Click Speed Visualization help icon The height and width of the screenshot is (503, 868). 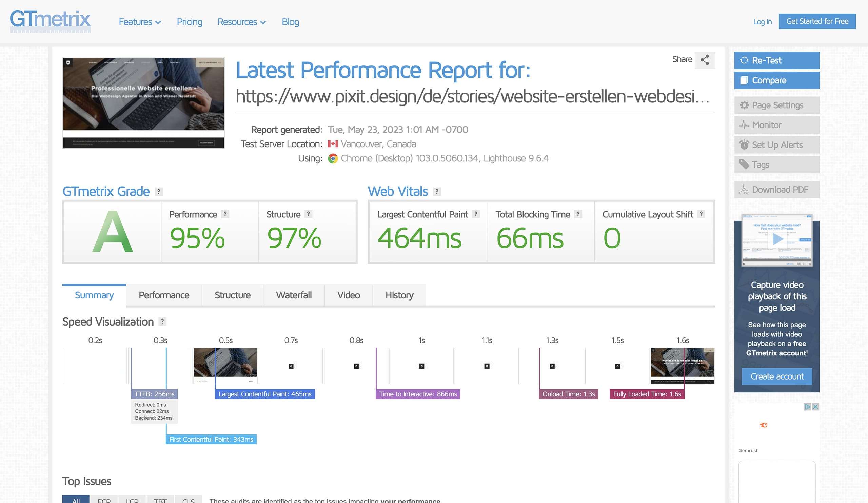[162, 321]
